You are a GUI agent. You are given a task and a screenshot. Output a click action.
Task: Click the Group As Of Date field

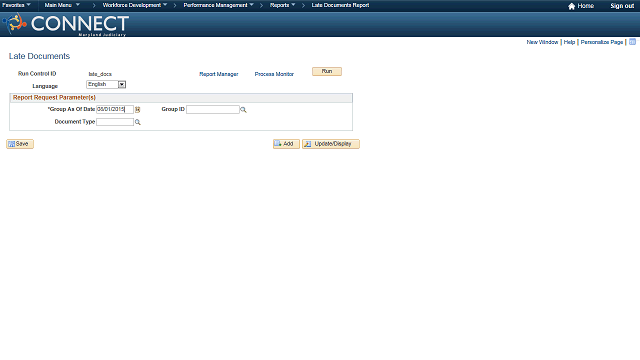(115, 109)
